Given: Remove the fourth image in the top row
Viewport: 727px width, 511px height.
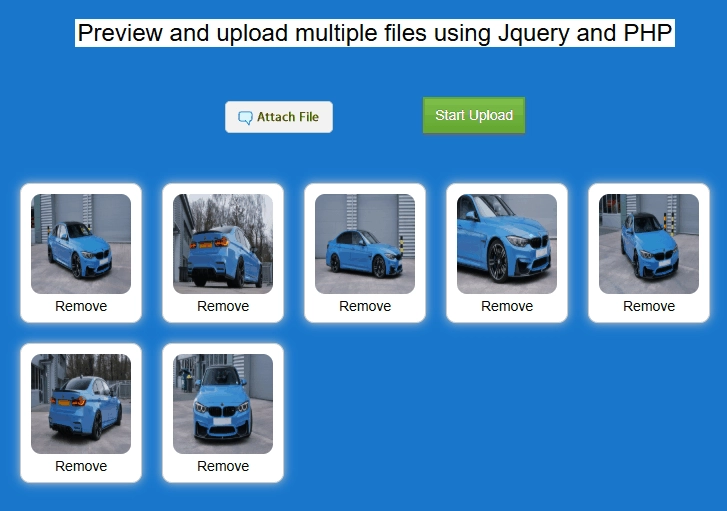Looking at the screenshot, I should (507, 306).
